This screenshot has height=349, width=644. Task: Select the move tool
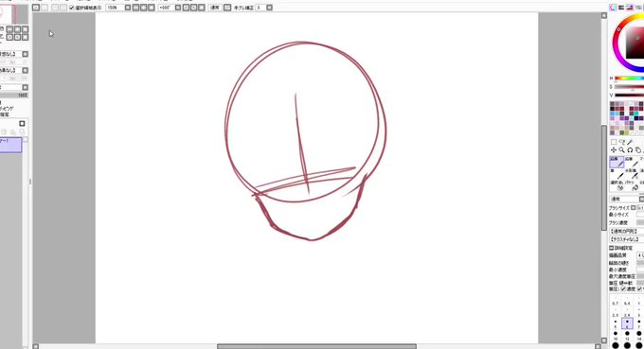pyautogui.click(x=614, y=150)
